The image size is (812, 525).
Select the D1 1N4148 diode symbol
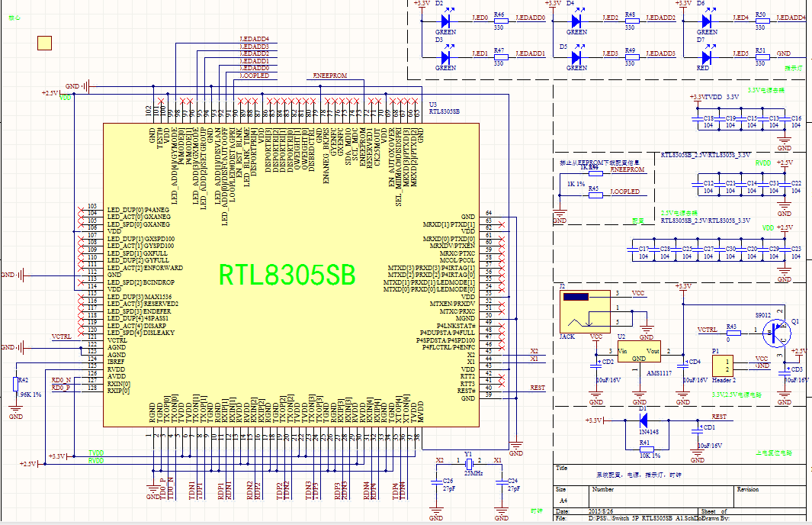[644, 420]
